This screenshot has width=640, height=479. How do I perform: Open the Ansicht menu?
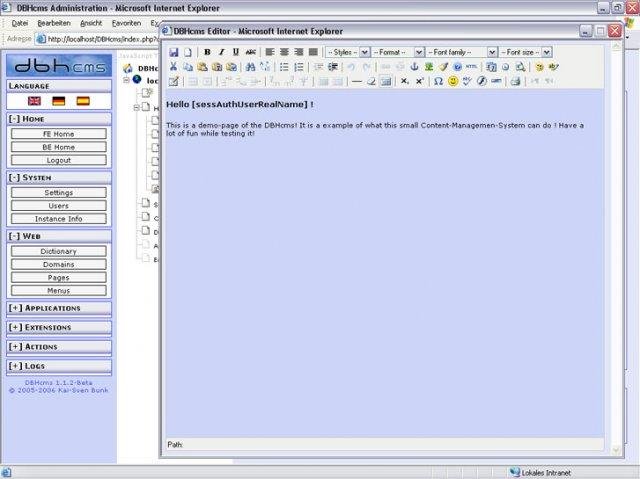(x=91, y=23)
